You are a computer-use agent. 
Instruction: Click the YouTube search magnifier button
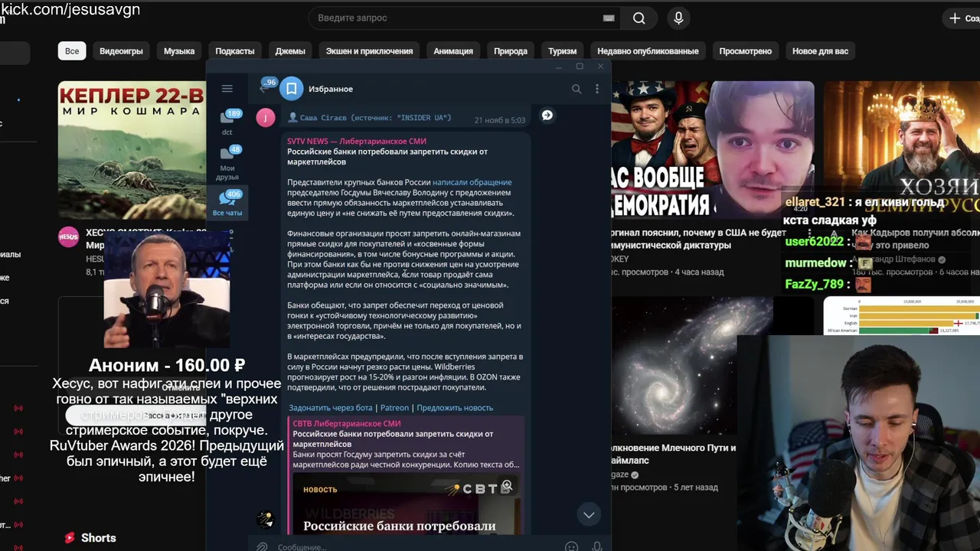tap(639, 18)
